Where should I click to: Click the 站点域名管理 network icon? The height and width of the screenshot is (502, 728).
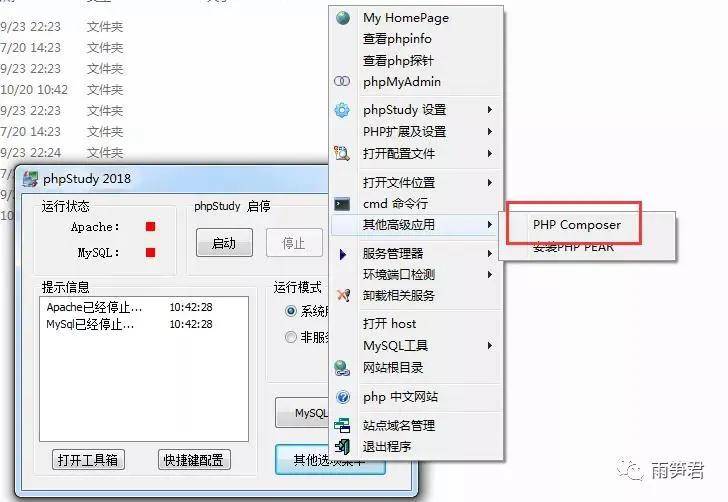pyautogui.click(x=342, y=425)
